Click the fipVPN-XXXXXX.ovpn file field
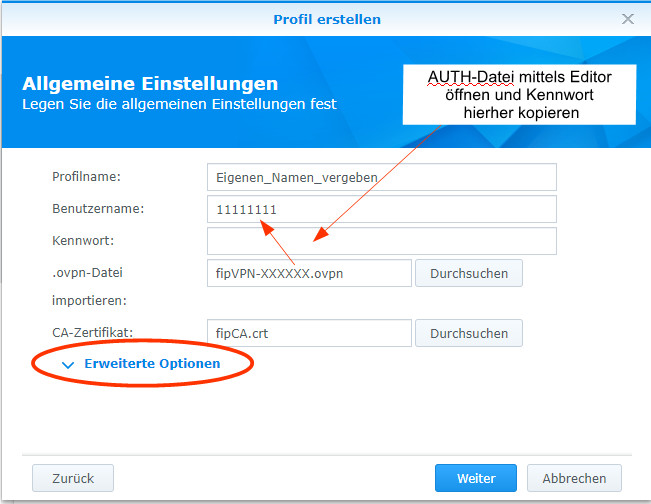This screenshot has width=651, height=504. pos(309,273)
